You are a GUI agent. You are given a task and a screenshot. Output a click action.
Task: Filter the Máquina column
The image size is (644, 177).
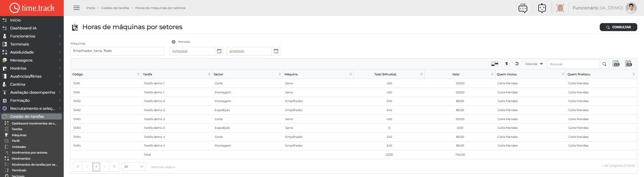(351, 74)
